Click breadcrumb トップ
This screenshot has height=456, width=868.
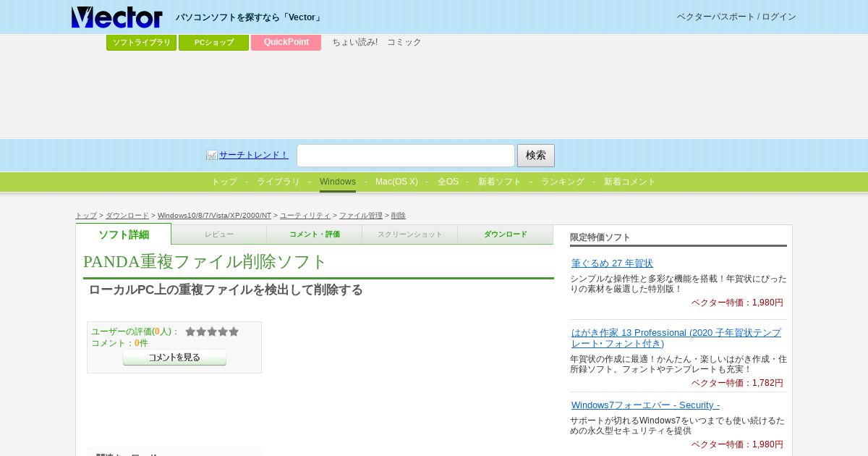[86, 216]
